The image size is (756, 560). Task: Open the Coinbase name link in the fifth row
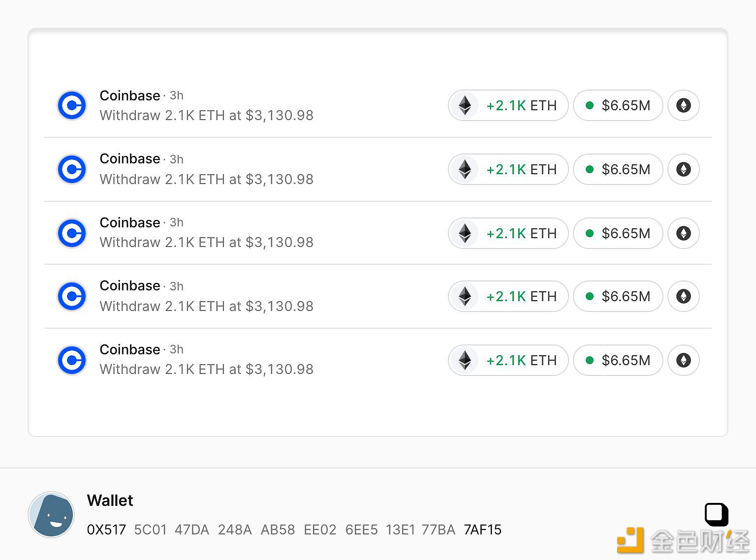130,349
